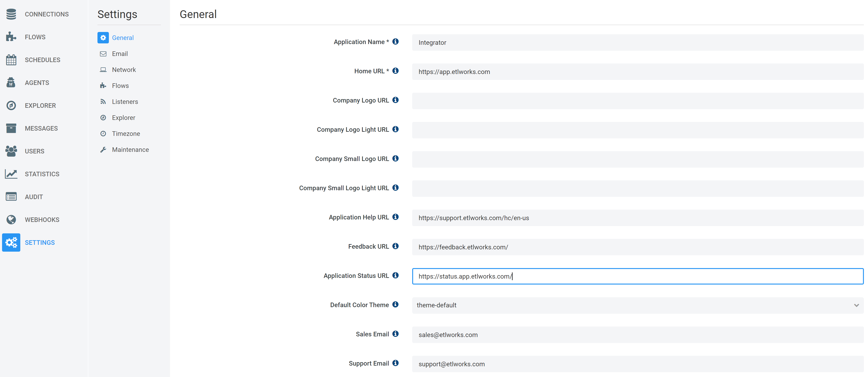868x377 pixels.
Task: Show info for Support Email
Action: click(x=396, y=363)
